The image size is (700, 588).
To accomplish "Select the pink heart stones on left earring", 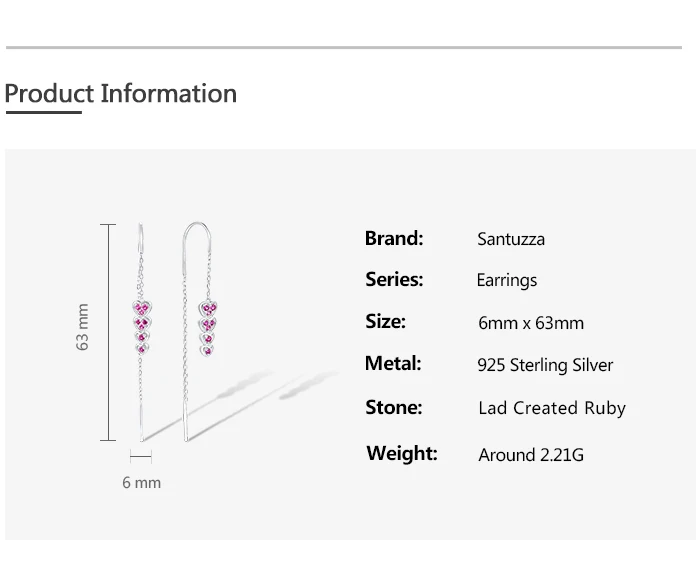I will coord(142,322).
